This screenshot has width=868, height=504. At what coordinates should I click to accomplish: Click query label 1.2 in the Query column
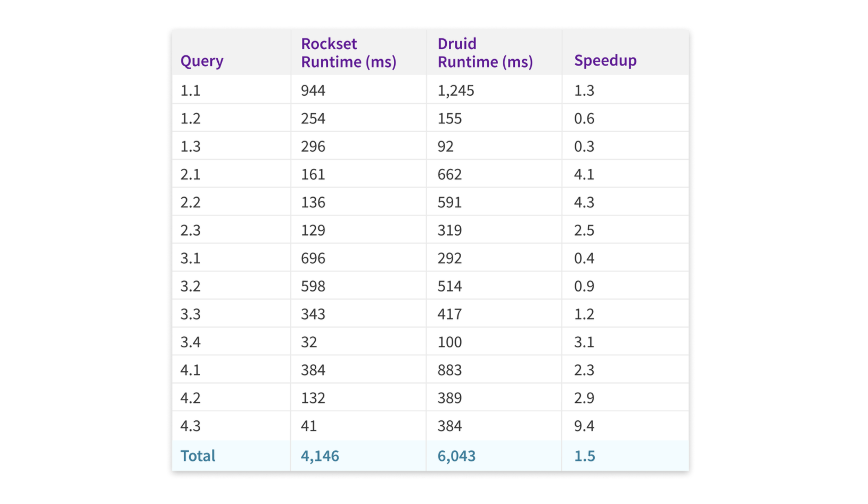point(191,118)
